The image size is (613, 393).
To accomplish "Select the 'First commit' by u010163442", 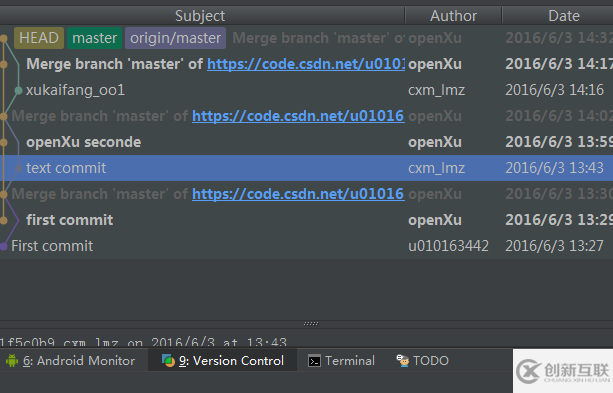I will click(306, 246).
